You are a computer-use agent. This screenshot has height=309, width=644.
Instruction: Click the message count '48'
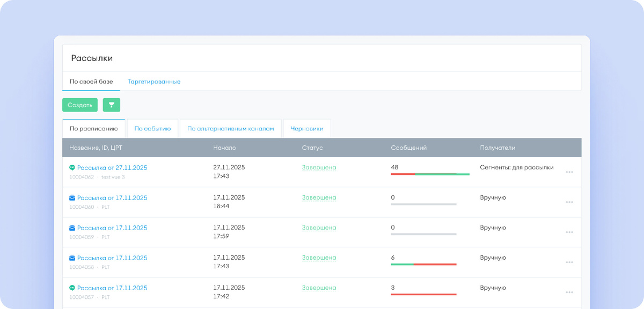(x=394, y=167)
